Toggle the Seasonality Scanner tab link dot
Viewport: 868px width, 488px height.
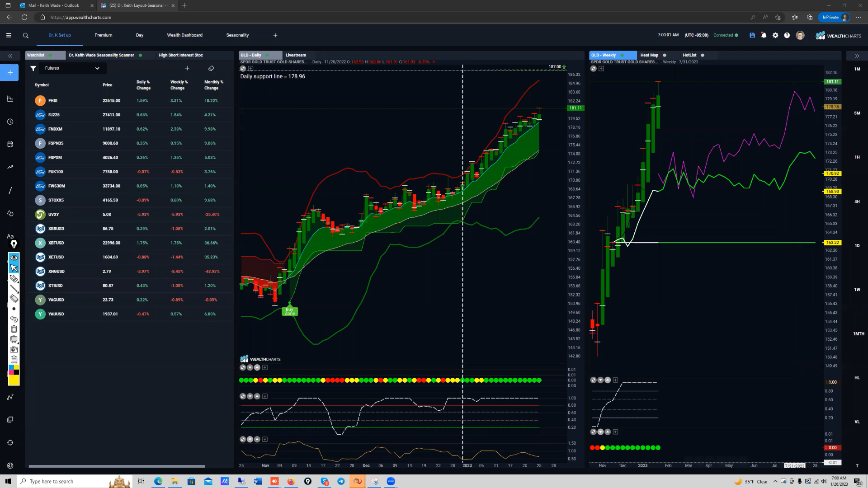141,55
